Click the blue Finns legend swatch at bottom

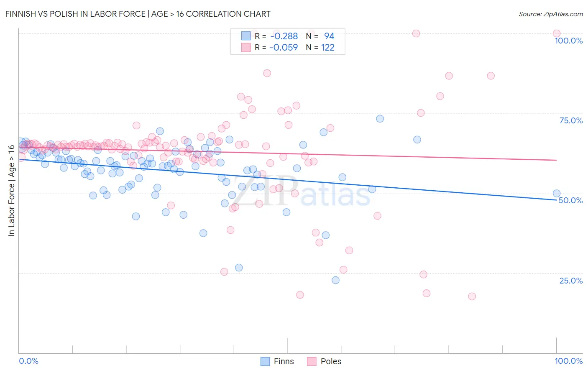pyautogui.click(x=265, y=361)
